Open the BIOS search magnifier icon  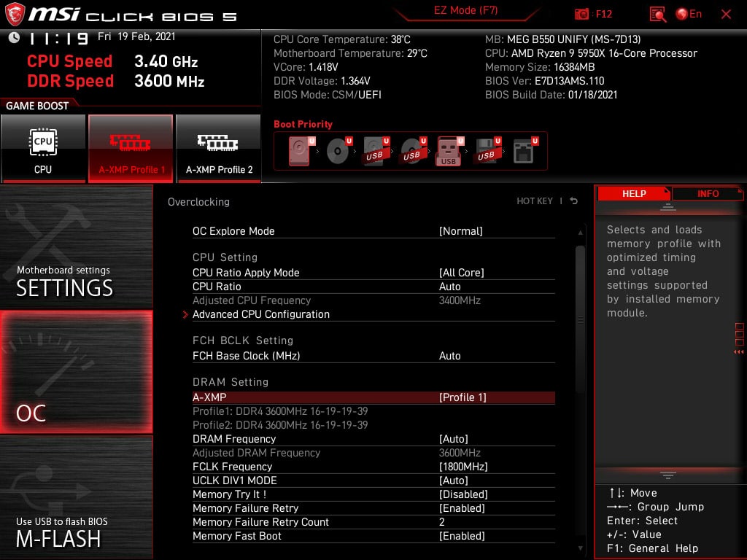point(657,15)
